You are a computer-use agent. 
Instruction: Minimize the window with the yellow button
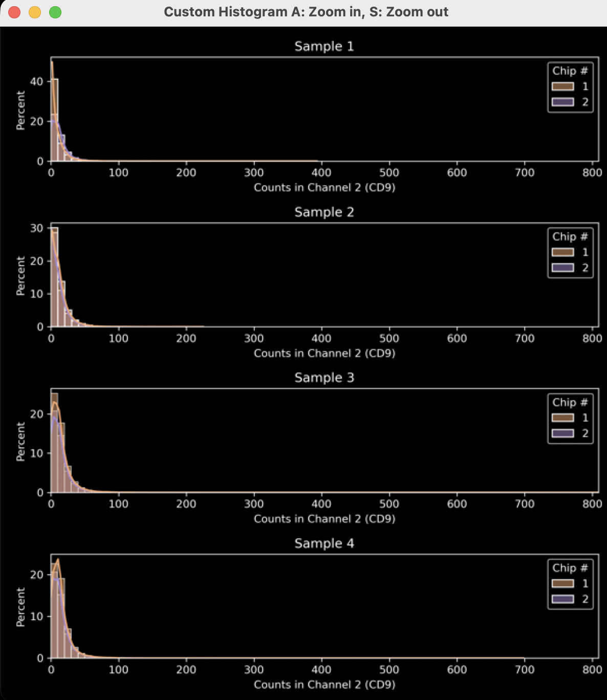click(35, 12)
